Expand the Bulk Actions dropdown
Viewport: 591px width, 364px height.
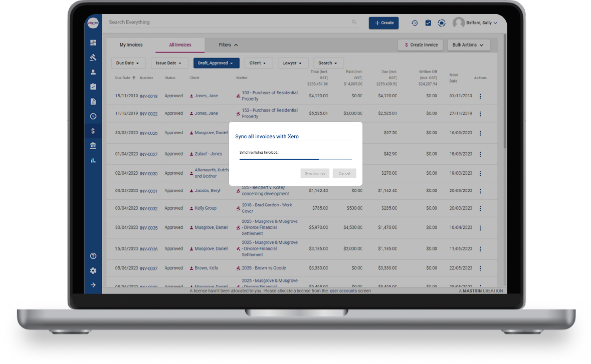(x=468, y=45)
